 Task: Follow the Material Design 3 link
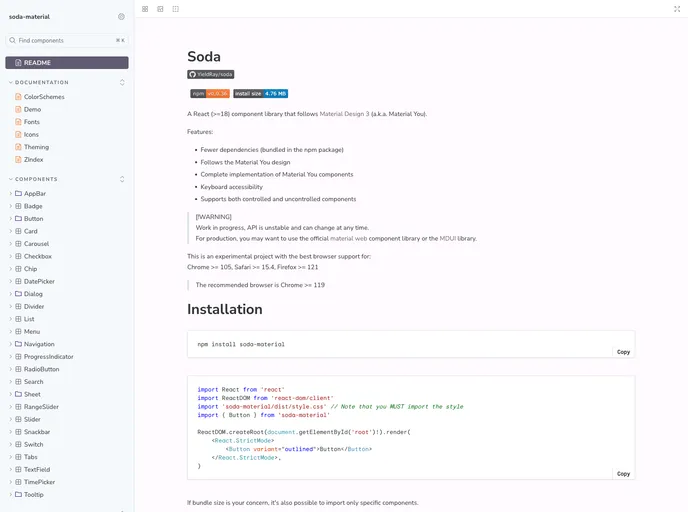pyautogui.click(x=344, y=114)
